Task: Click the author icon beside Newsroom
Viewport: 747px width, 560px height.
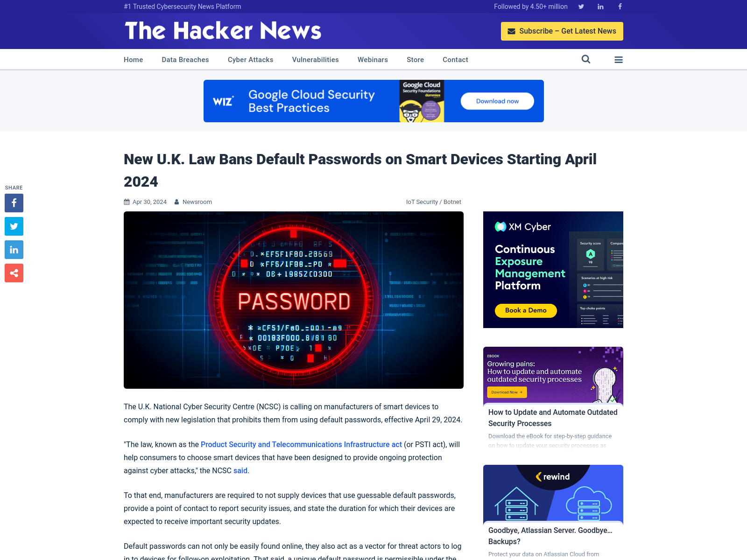Action: [x=177, y=202]
